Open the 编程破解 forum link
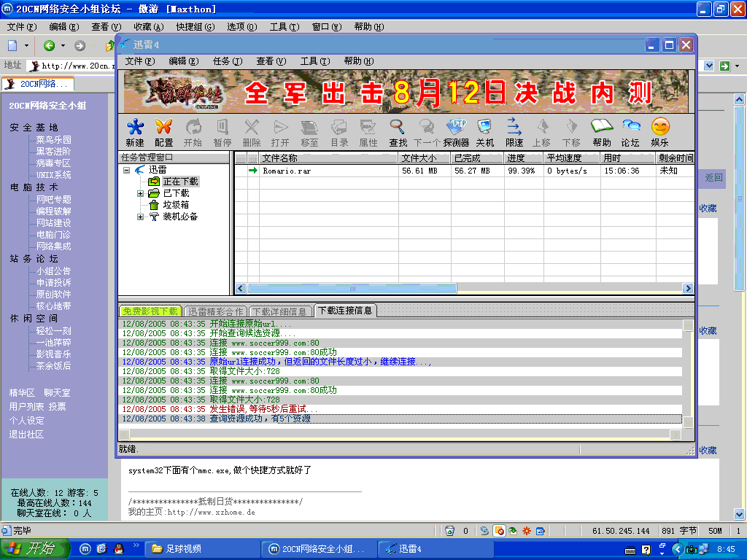747x560 pixels. click(x=54, y=211)
